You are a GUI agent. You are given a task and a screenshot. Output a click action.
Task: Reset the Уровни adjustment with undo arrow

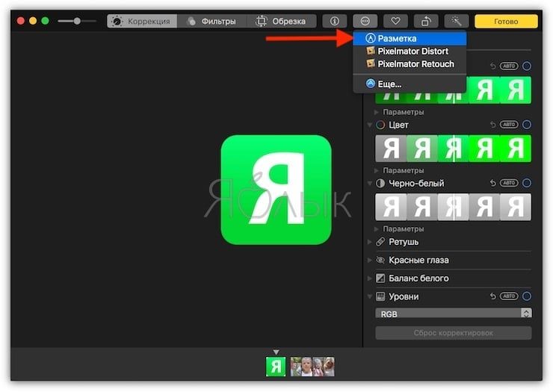point(492,296)
